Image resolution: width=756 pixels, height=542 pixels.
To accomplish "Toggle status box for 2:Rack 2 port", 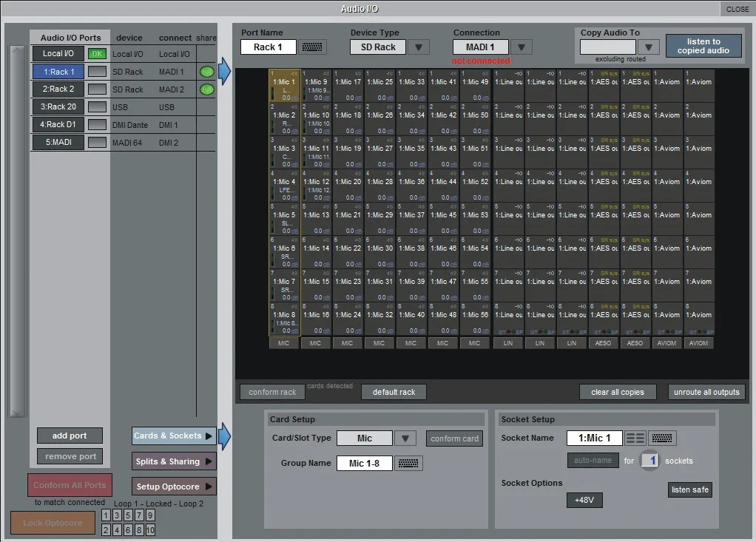I will pyautogui.click(x=97, y=89).
